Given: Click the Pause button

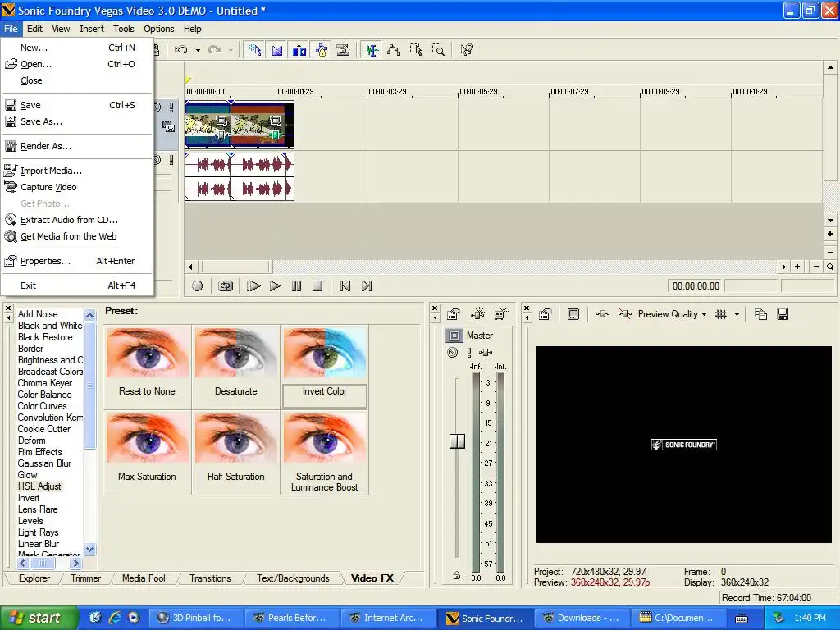Looking at the screenshot, I should (296, 286).
